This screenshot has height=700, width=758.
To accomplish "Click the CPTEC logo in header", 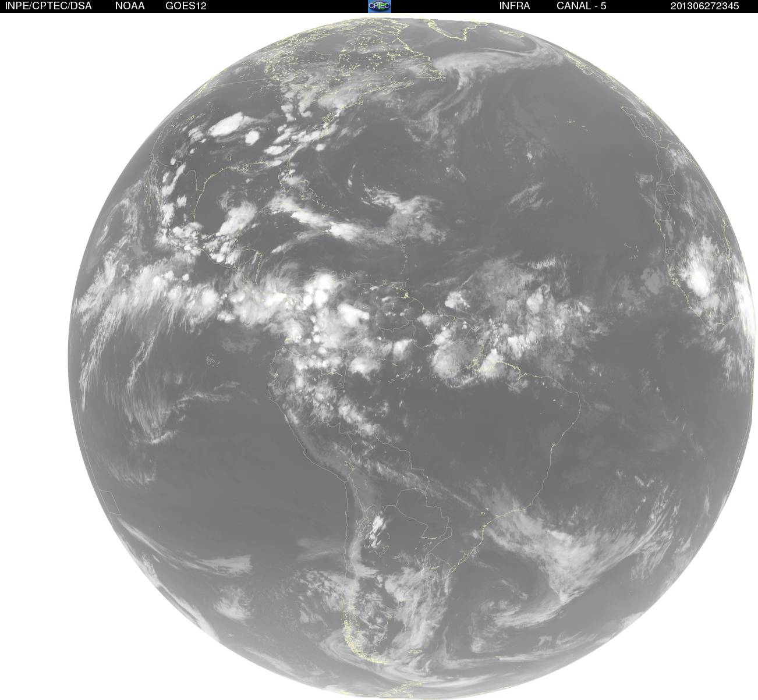I will 380,6.
